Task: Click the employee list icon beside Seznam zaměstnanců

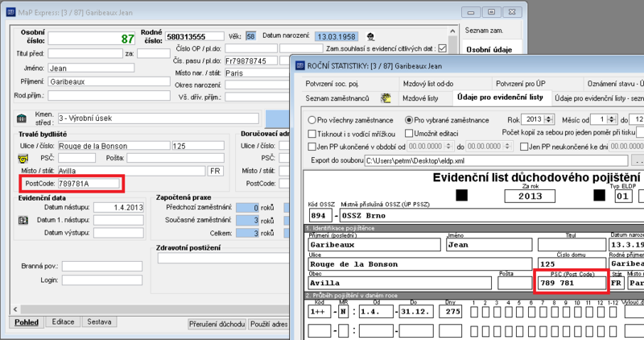Action: 386,98
